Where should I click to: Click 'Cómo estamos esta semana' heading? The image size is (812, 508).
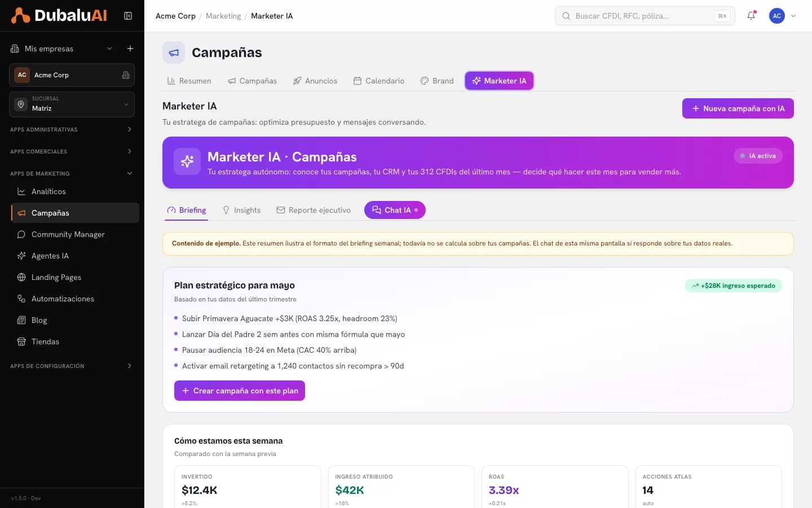click(228, 441)
